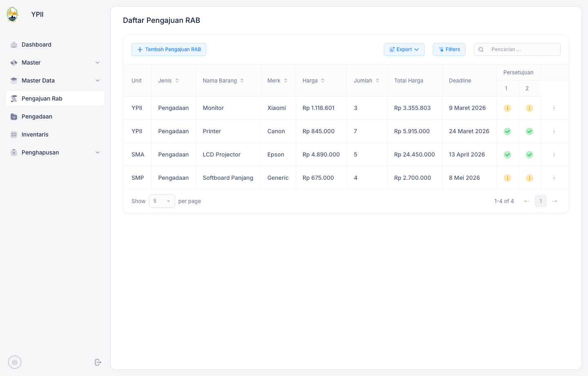This screenshot has height=376, width=588.
Task: Click the YPII logo icon
Action: (13, 14)
